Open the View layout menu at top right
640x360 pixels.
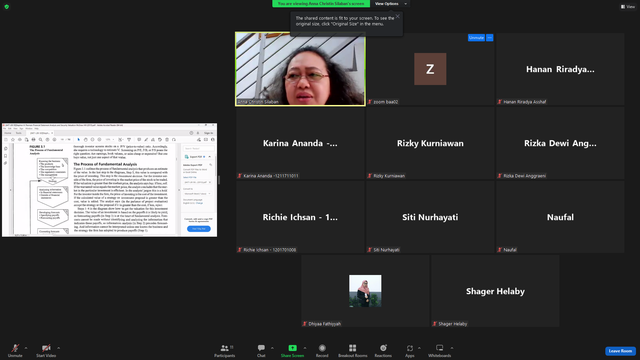[x=628, y=7]
